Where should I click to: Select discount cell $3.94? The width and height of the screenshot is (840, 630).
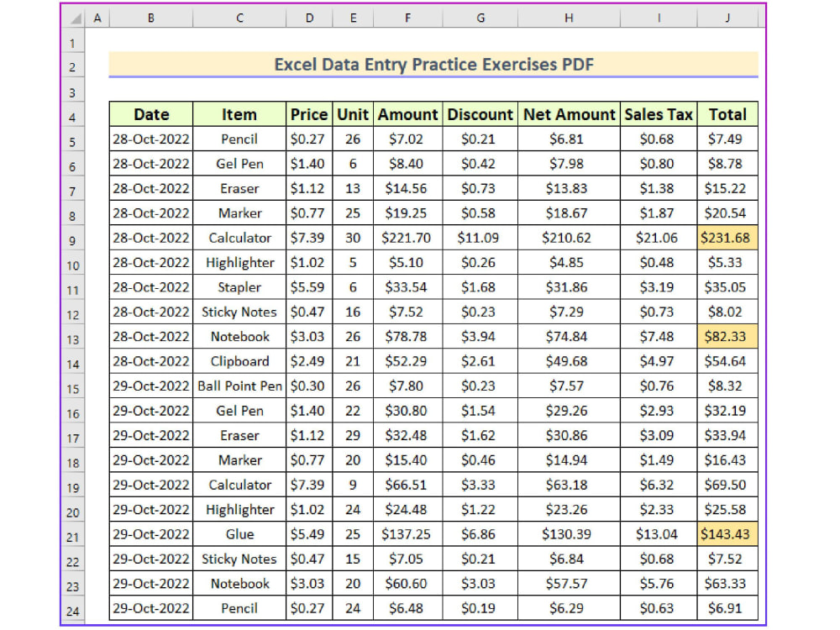(480, 337)
